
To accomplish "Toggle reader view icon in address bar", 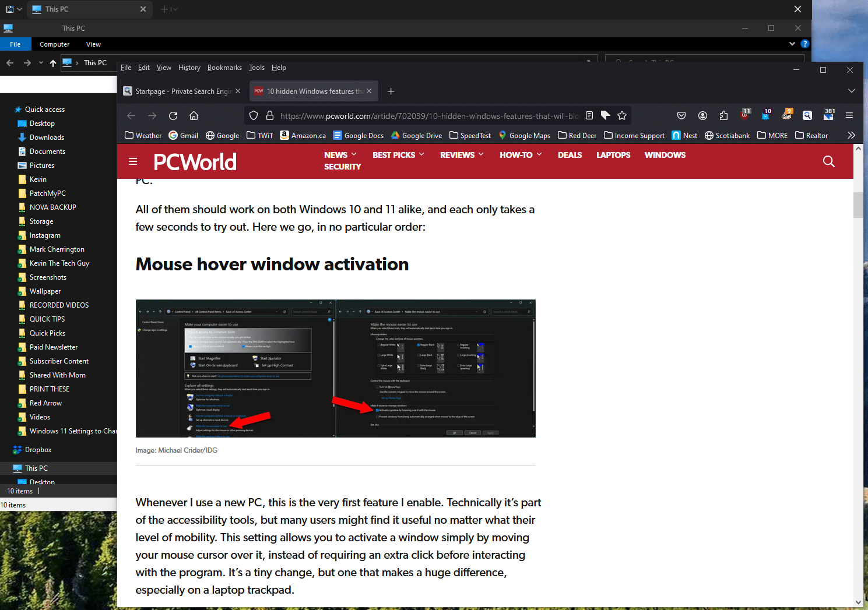I will pyautogui.click(x=589, y=115).
